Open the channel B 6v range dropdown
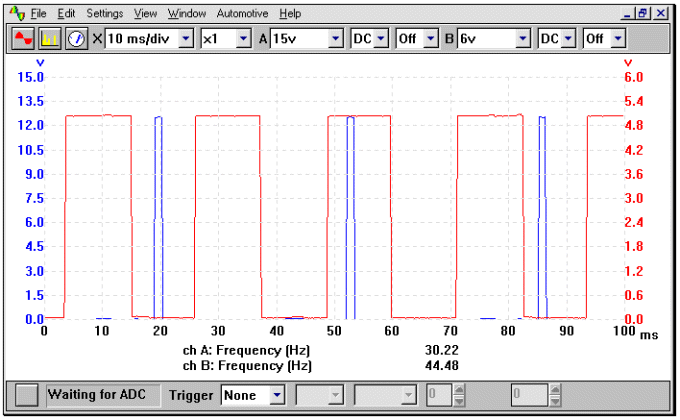This screenshot has width=680, height=420. (x=522, y=39)
